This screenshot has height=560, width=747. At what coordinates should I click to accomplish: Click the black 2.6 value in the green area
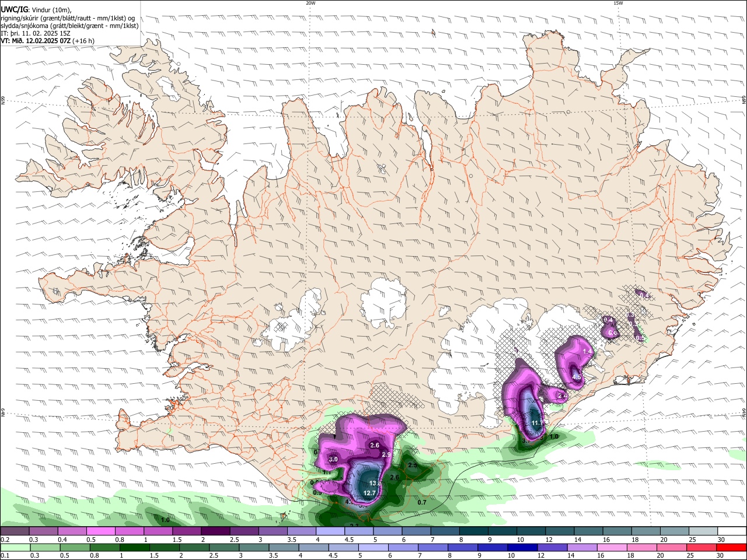point(395,478)
